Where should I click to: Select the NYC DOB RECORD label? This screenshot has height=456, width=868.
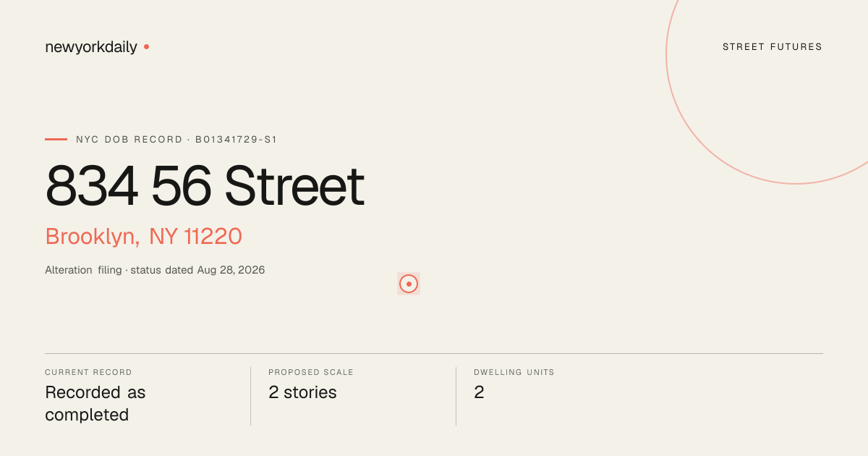pos(129,139)
